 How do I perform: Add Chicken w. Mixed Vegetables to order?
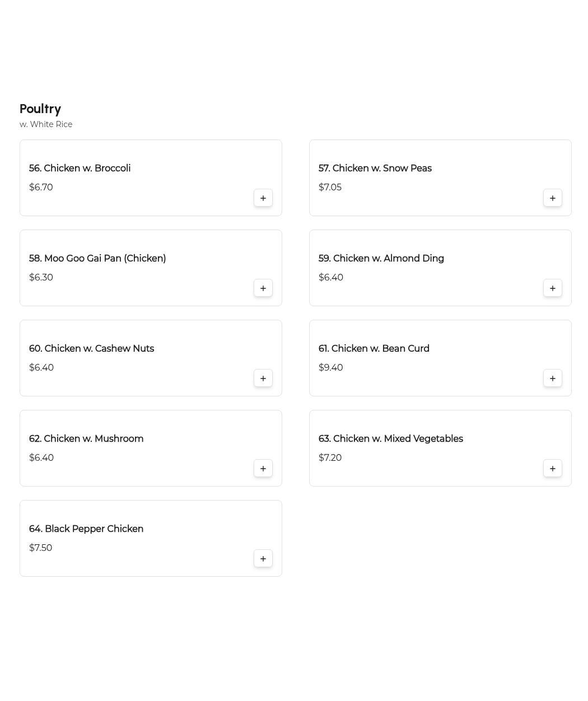553,469
